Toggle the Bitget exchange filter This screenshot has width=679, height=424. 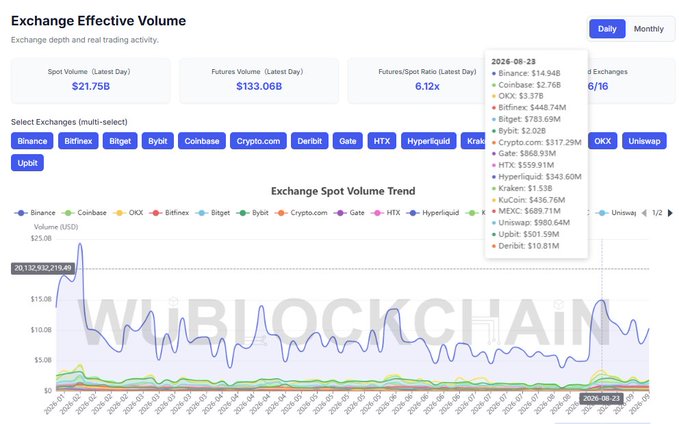click(x=120, y=141)
